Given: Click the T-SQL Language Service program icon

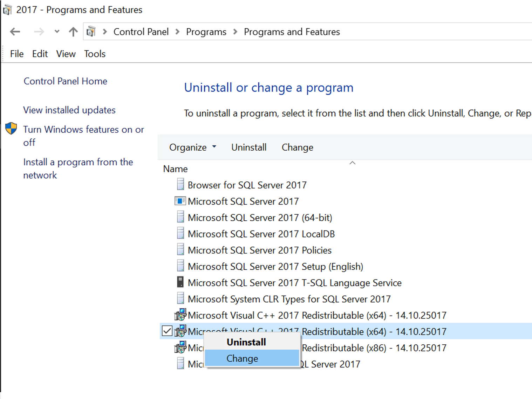Looking at the screenshot, I should tap(180, 282).
